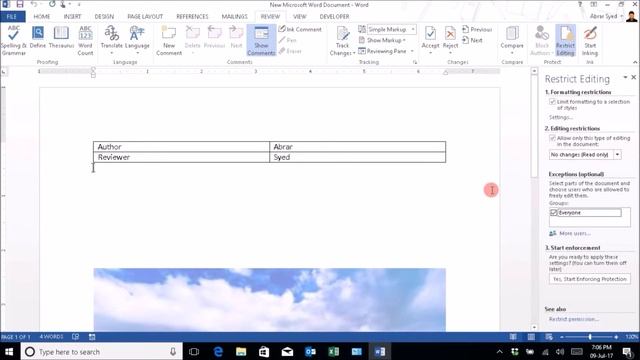Open File Explorer from the taskbar
Image resolution: width=640 pixels, height=360 pixels.
point(241,351)
